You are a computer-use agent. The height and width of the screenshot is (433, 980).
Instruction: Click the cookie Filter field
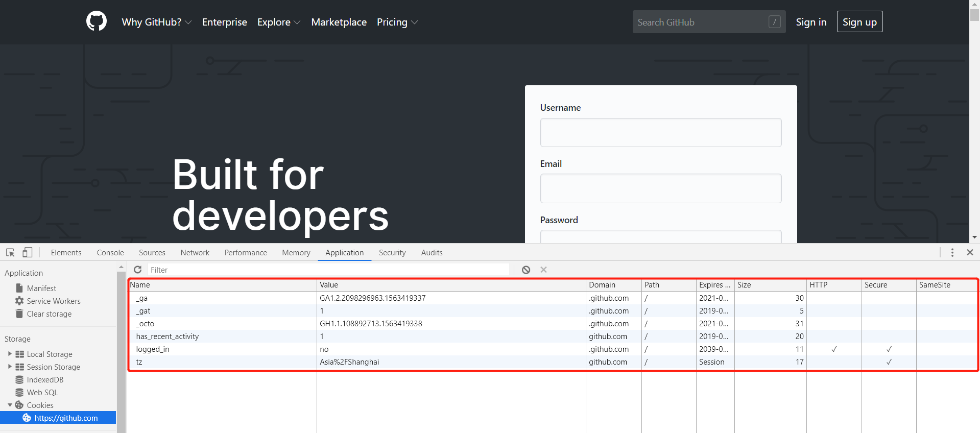point(328,270)
